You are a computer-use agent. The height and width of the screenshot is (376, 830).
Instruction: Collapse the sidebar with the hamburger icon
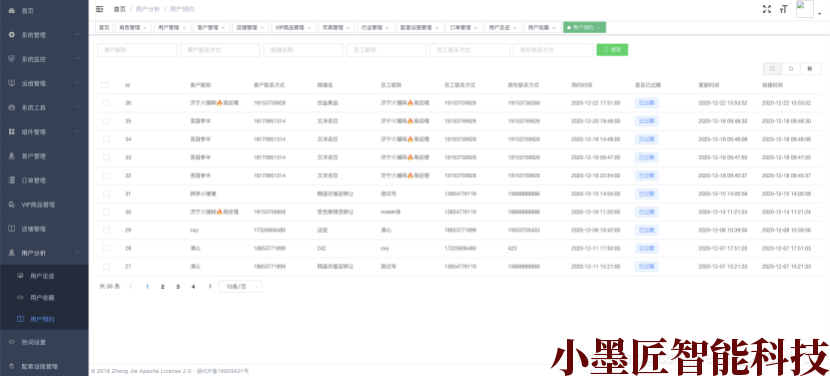(x=100, y=9)
